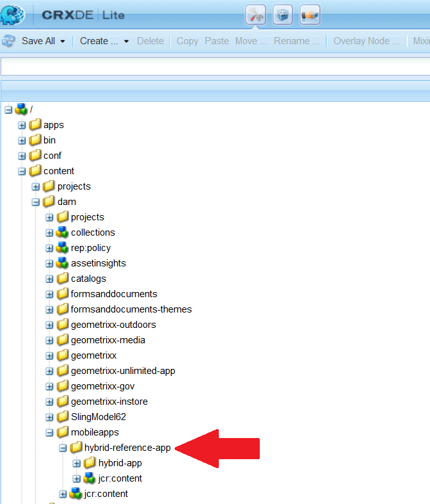Expand the SlingModel62 folder
Viewport: 430px width, 504px height.
49,418
